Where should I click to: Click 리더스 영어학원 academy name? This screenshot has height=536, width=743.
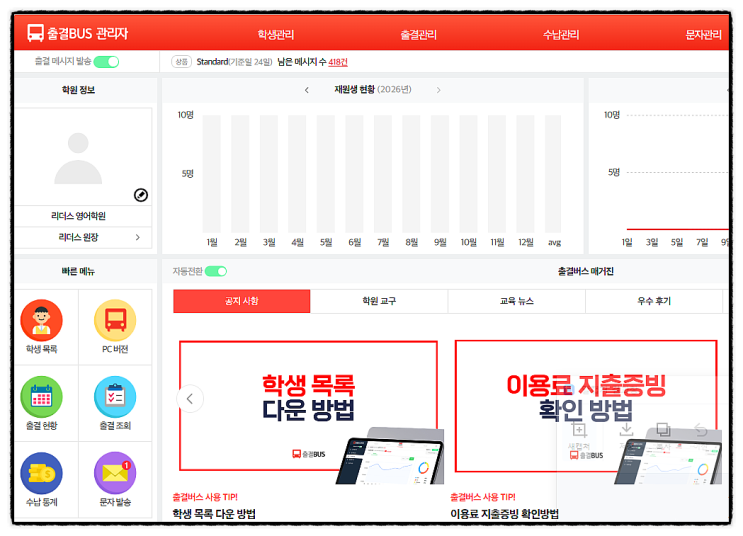(x=78, y=216)
